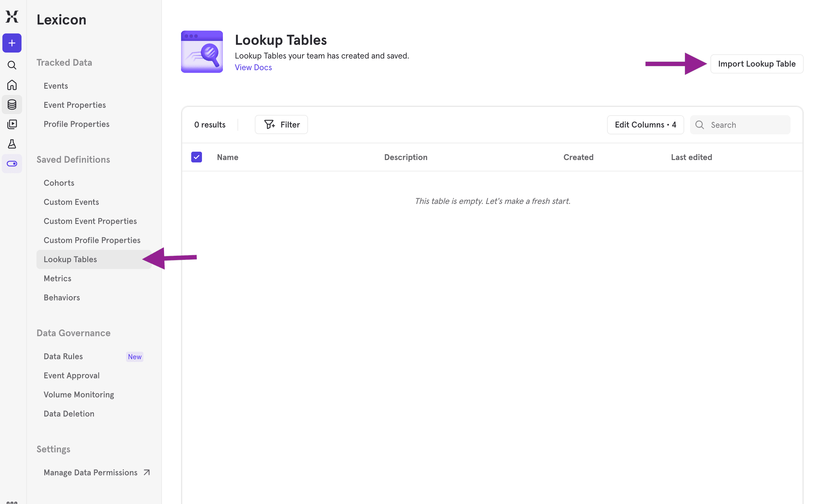The width and height of the screenshot is (818, 504).
Task: Open the Experiments flask icon
Action: [12, 144]
